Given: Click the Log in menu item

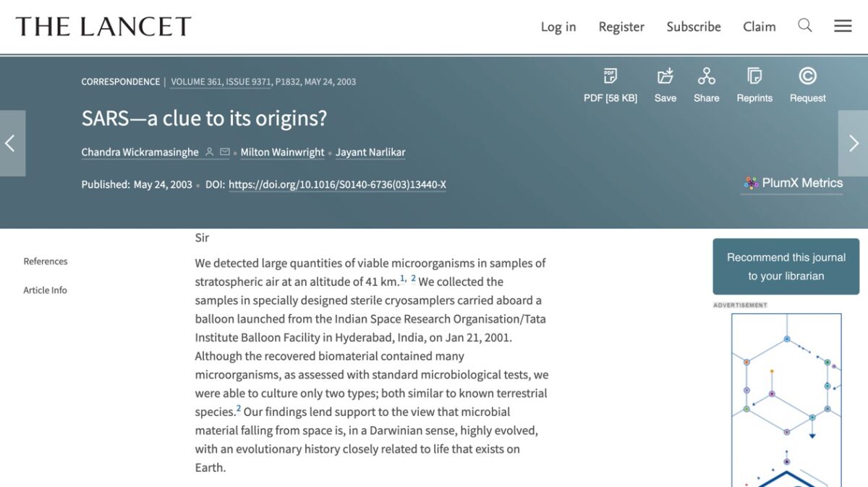Looking at the screenshot, I should click(x=558, y=27).
